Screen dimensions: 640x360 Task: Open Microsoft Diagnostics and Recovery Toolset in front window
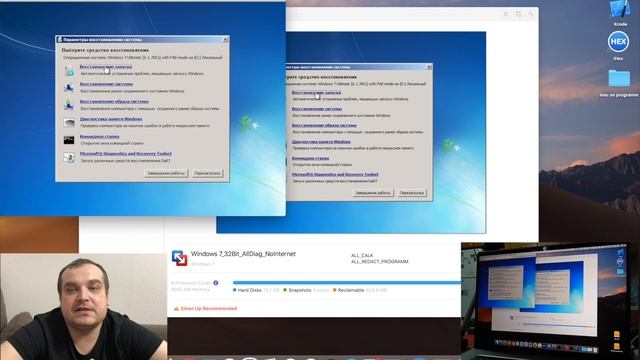click(x=126, y=153)
